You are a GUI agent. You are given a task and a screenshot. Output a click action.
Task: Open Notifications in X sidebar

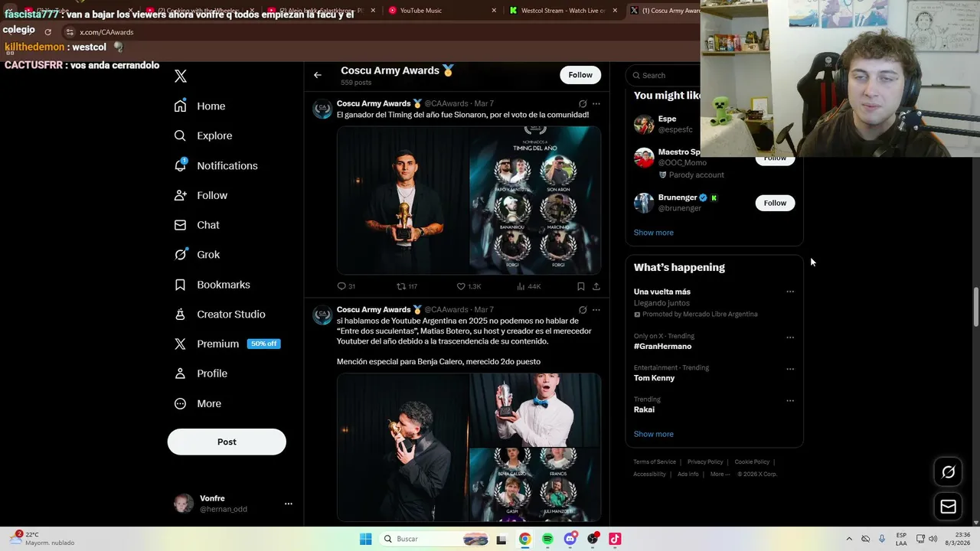[216, 165]
